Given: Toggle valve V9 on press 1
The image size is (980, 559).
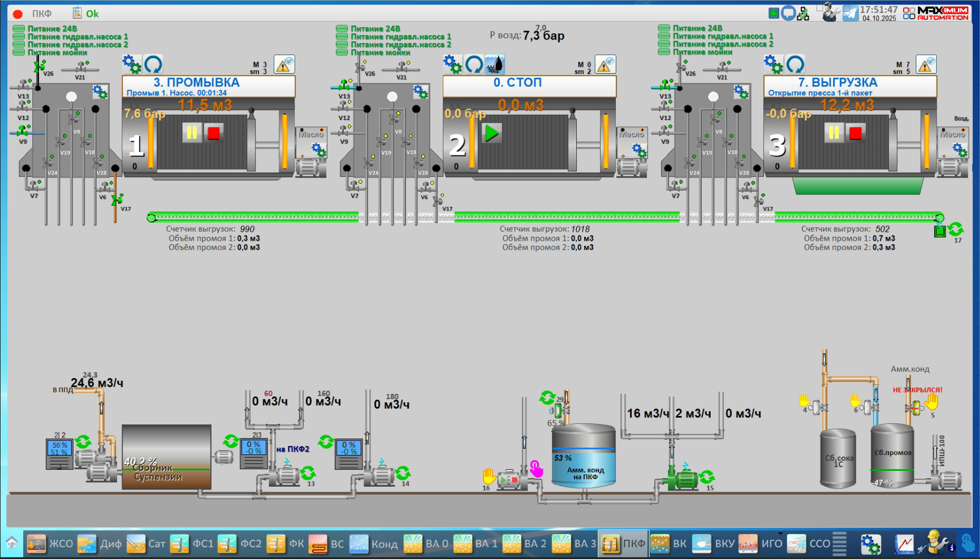Looking at the screenshot, I should (23, 132).
